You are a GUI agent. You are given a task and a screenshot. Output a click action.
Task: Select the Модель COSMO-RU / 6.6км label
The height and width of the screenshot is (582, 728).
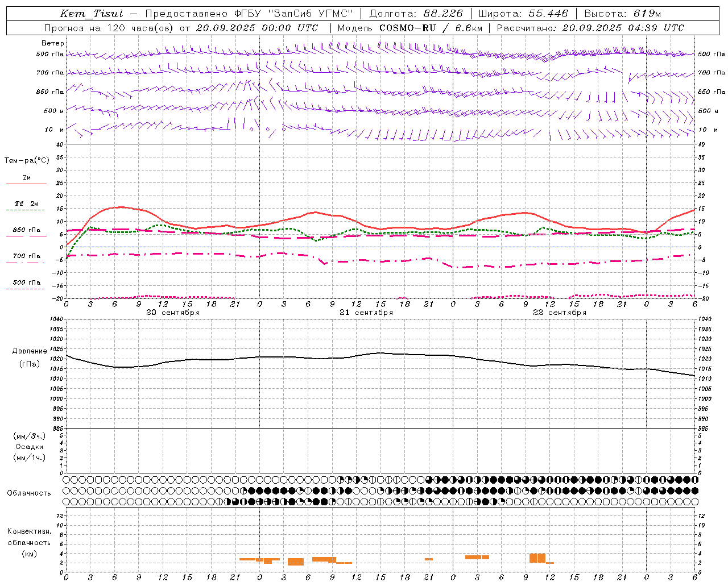click(x=409, y=28)
